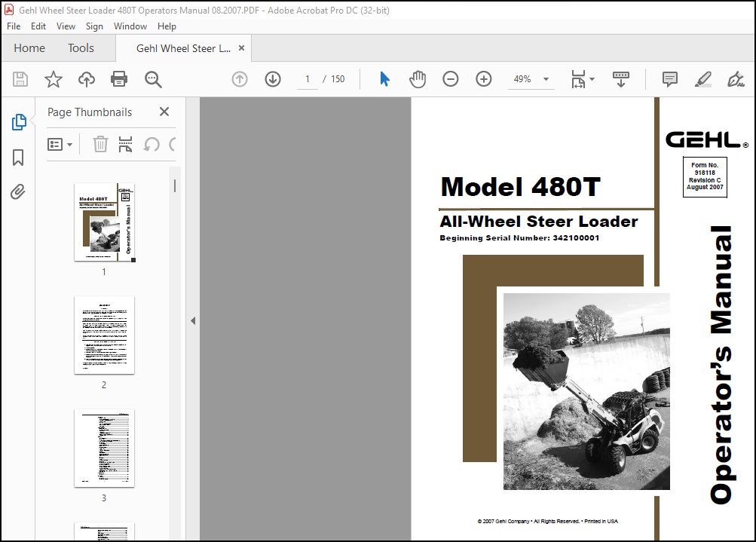Select page 2 thumbnail
Viewport: 756px width, 542px height.
click(x=104, y=335)
